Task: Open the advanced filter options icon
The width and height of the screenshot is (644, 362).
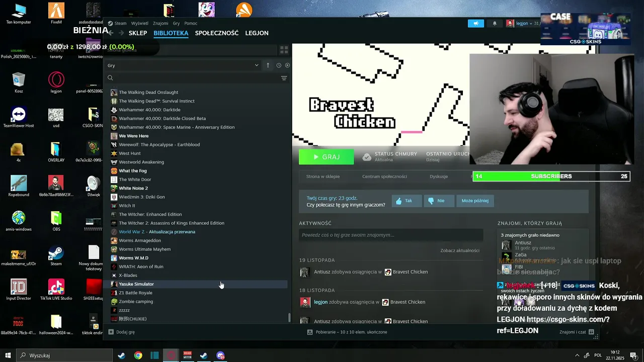Action: tap(284, 78)
